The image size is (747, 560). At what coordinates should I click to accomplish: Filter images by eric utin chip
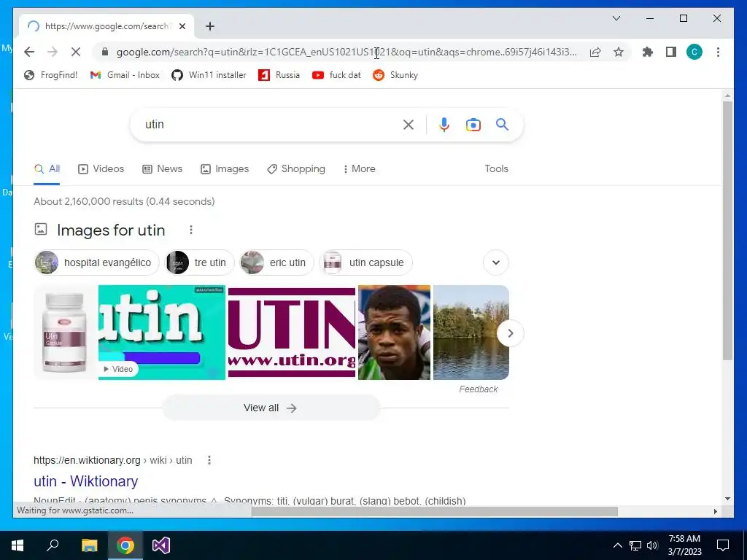(x=276, y=262)
